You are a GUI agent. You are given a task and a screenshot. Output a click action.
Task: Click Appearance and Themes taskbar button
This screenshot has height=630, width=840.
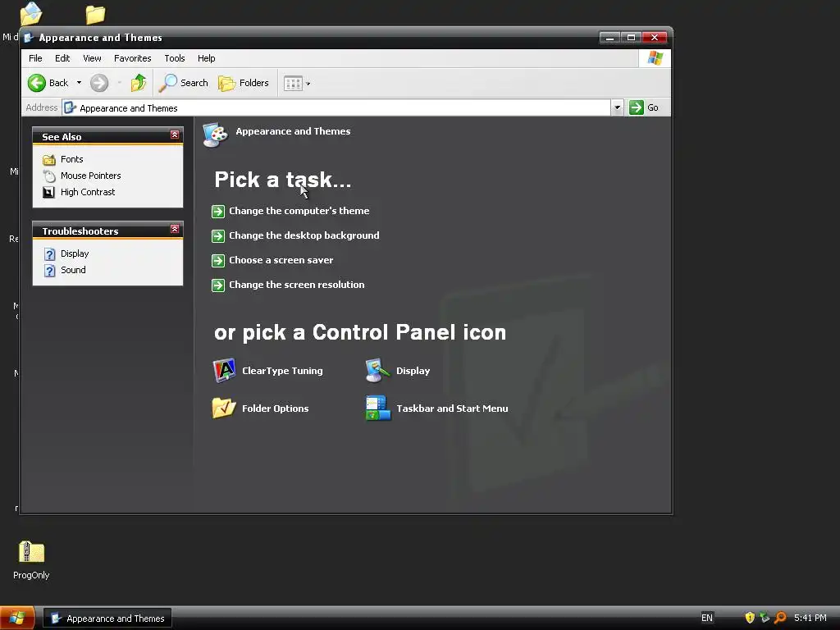pos(107,619)
